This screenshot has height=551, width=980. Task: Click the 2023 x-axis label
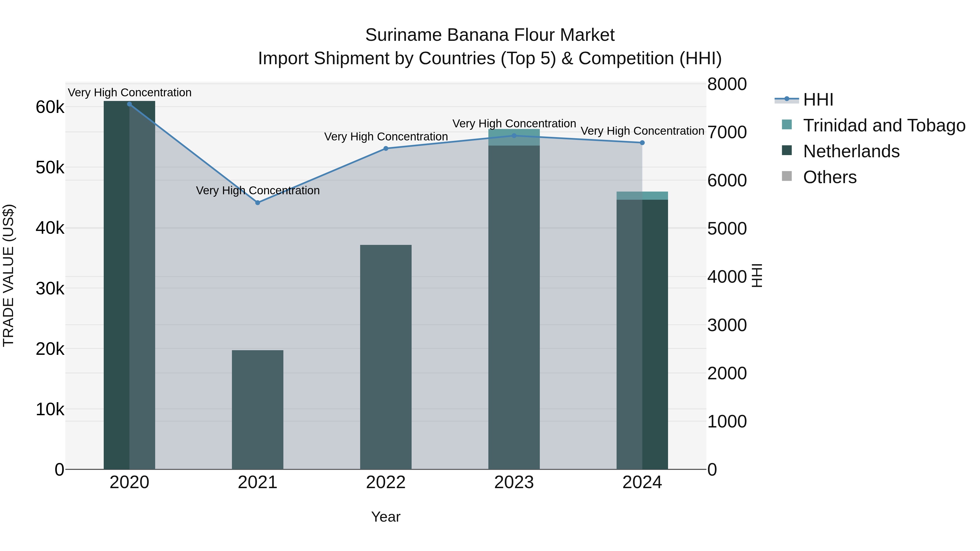pos(514,482)
